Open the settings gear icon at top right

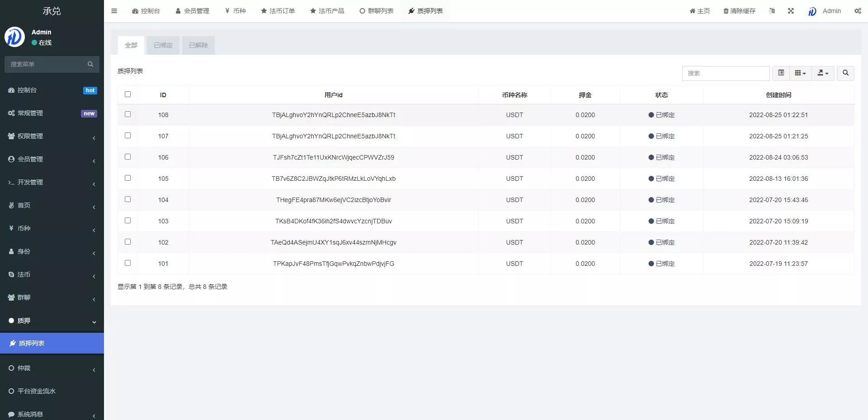point(857,11)
